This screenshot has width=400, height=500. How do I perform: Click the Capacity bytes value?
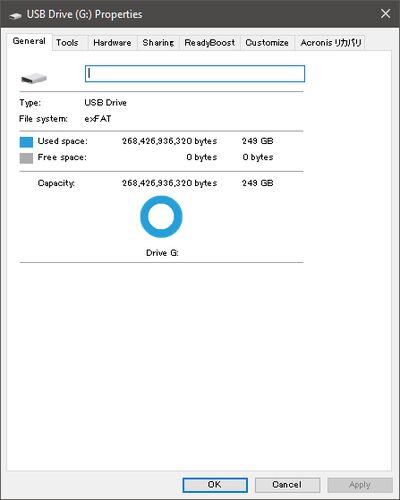[169, 183]
